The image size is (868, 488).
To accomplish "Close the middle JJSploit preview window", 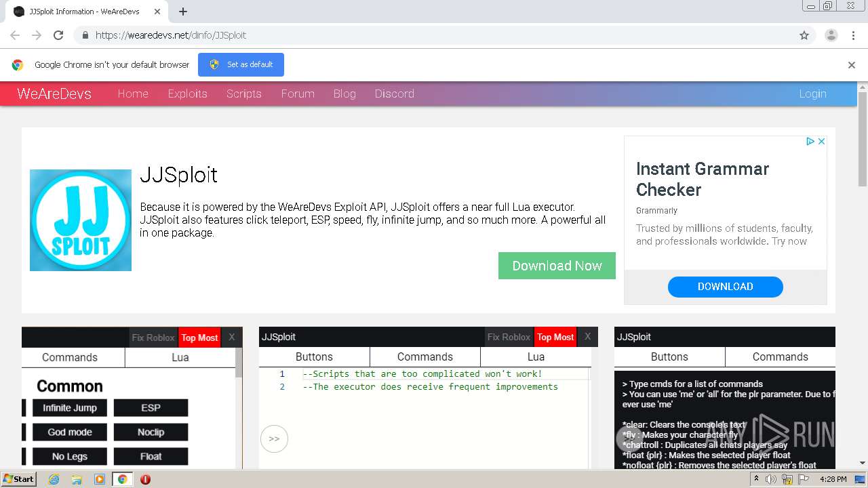I will [x=588, y=336].
